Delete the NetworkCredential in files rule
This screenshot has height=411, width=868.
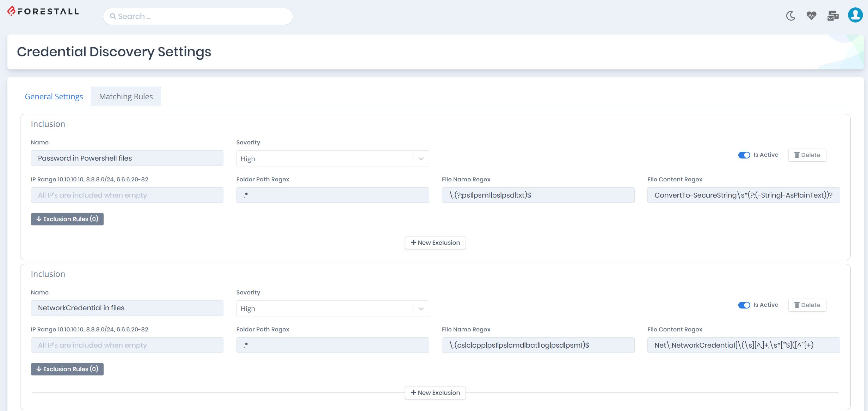(807, 305)
